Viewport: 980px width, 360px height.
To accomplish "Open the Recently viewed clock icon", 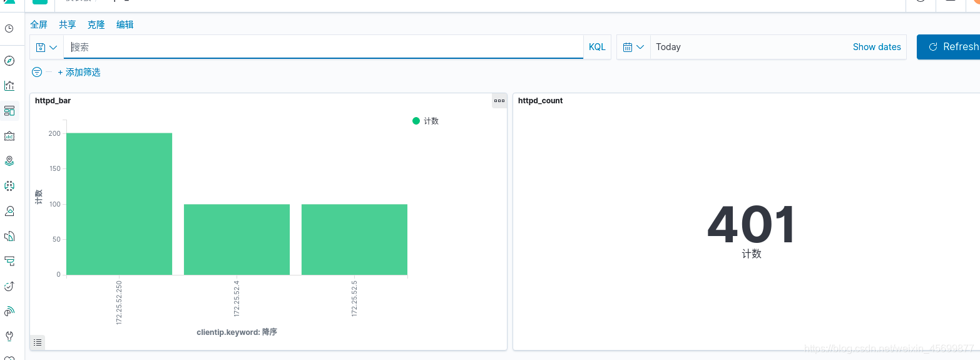I will pyautogui.click(x=9, y=28).
